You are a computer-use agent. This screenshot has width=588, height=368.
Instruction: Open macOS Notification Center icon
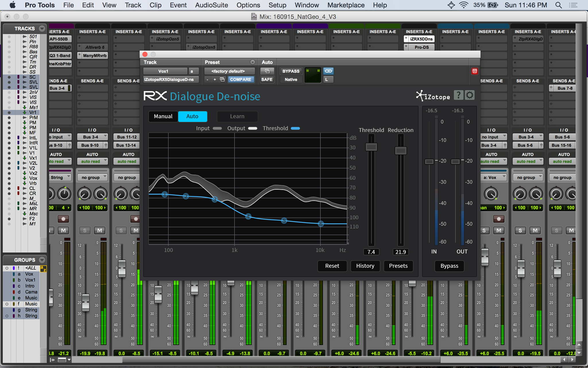(x=573, y=5)
